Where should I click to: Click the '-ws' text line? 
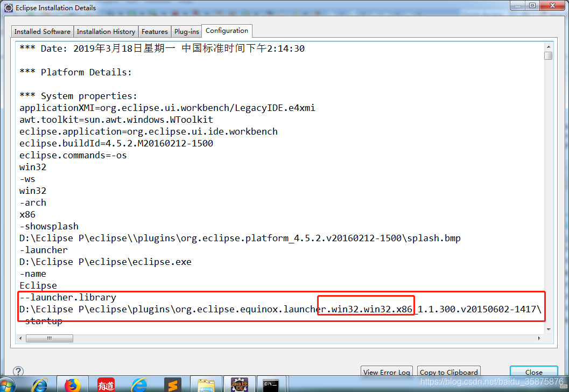[27, 179]
